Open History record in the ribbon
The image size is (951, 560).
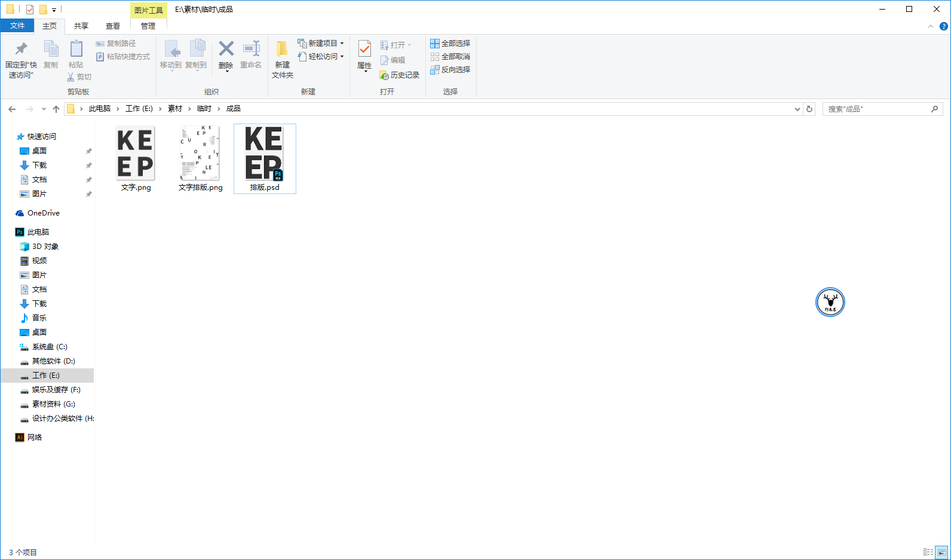click(x=400, y=75)
